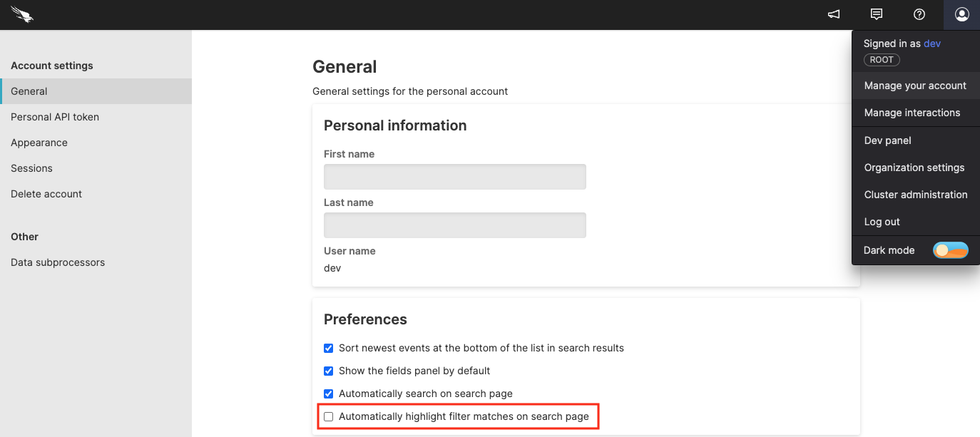Click the dev username link
The image size is (980, 437).
point(932,43)
